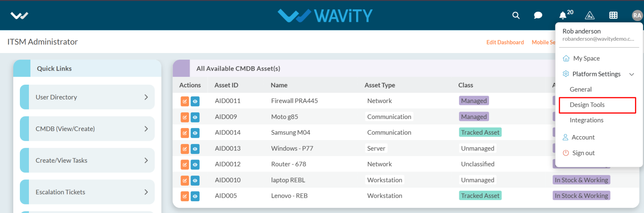Click the RA user avatar
This screenshot has width=644, height=213.
tap(637, 15)
